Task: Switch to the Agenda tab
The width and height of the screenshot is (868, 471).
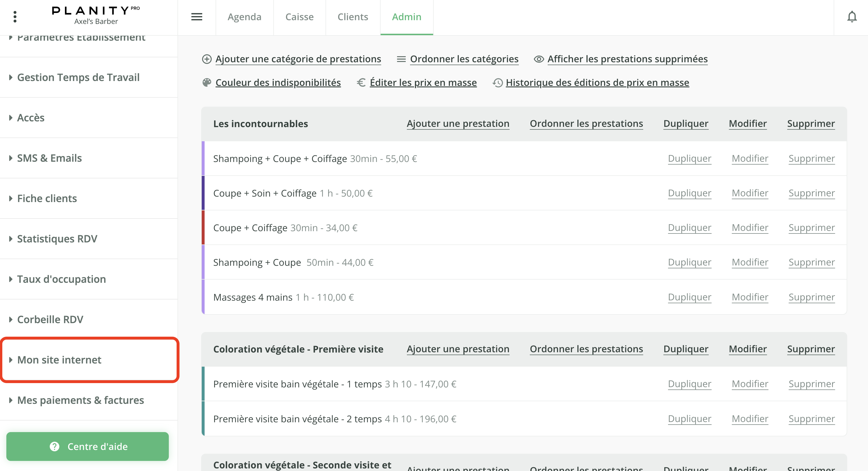Action: tap(244, 17)
